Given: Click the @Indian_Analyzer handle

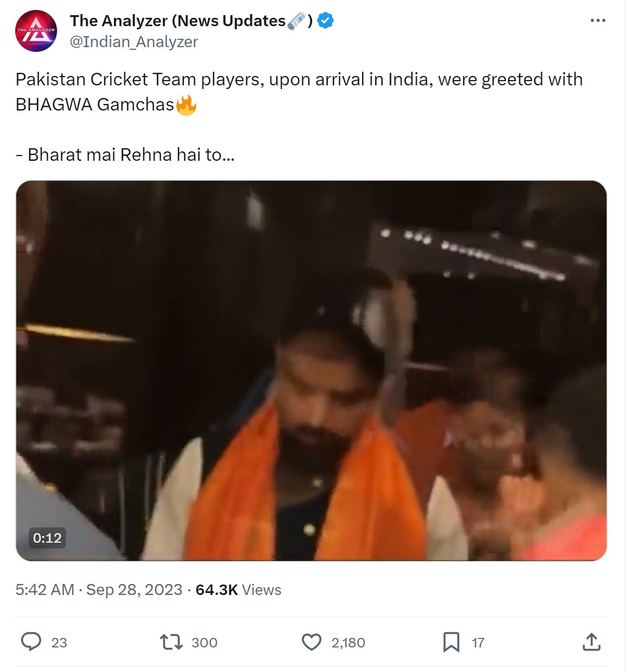Looking at the screenshot, I should click(134, 42).
